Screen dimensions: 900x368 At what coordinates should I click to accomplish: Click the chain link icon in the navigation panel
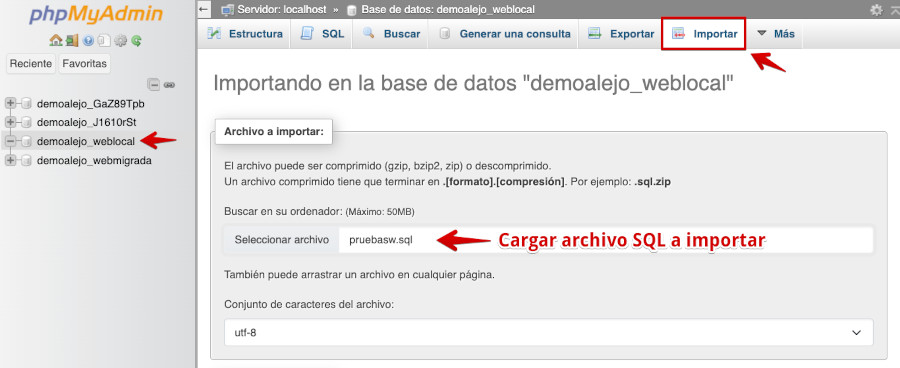169,85
